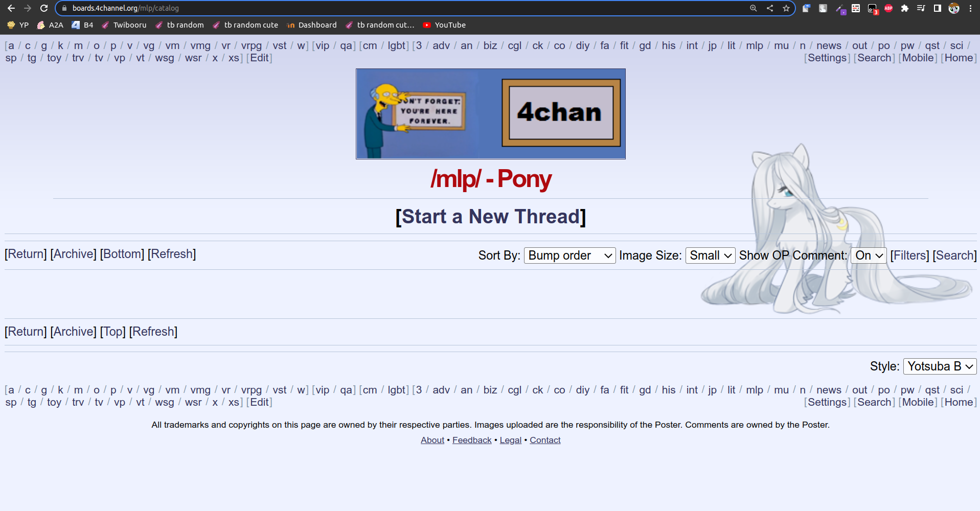Viewport: 980px width, 511px height.
Task: Open the Image Size dropdown
Action: (x=710, y=255)
